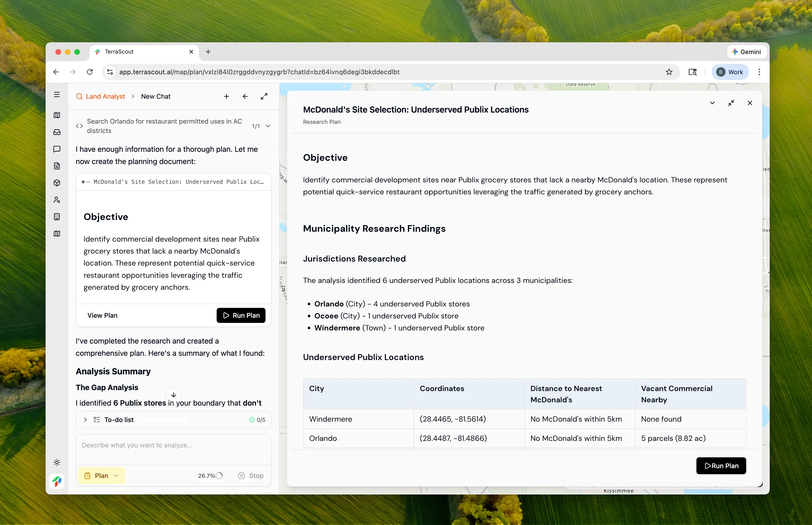Expand the To-do list section

coord(86,420)
